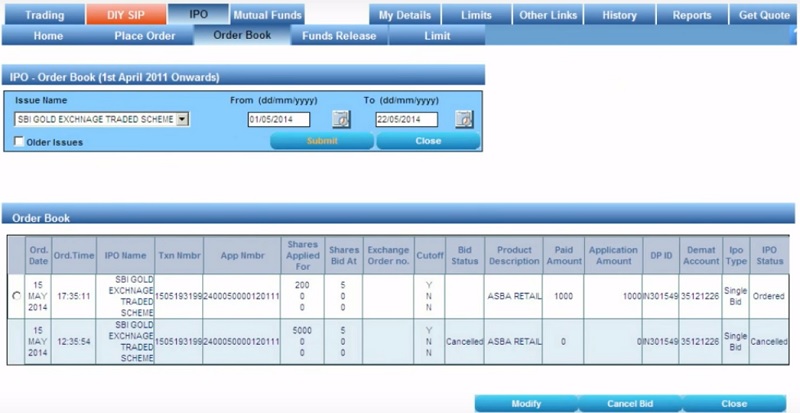Open the Reports menu

click(692, 15)
